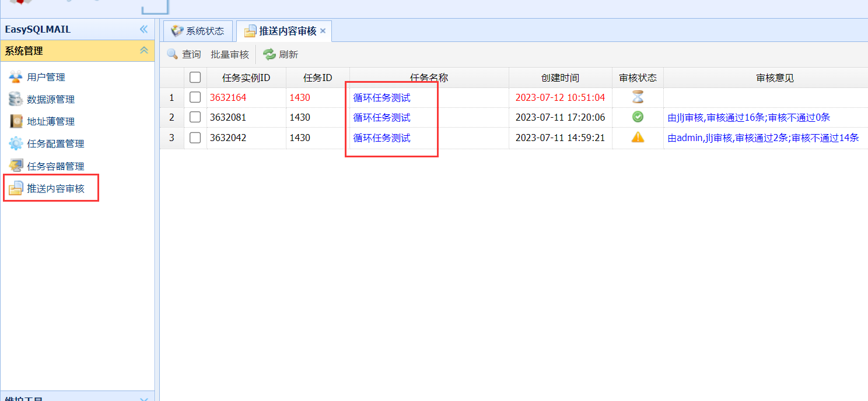Collapse the 系统管理 section chevron
The width and height of the screenshot is (868, 401).
(144, 51)
